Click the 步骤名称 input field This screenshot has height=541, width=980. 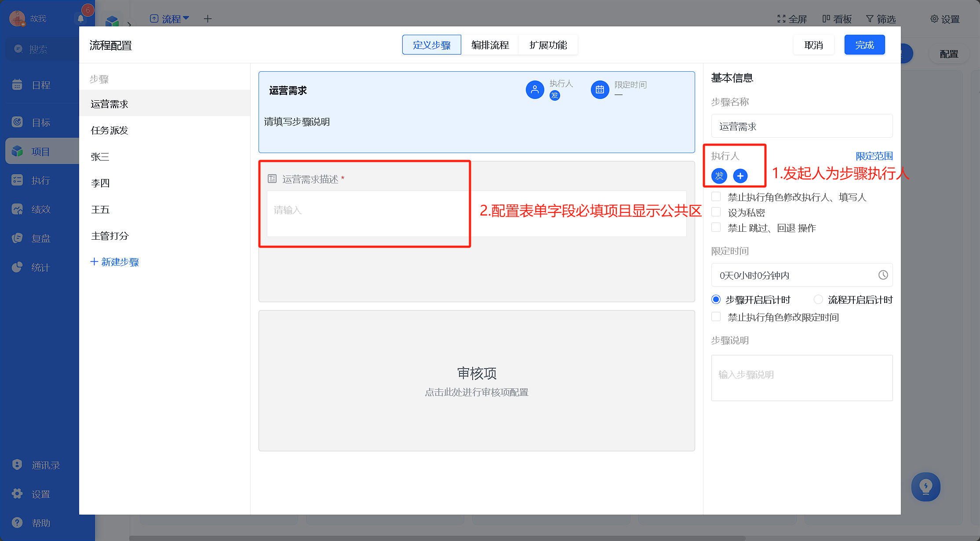point(802,126)
